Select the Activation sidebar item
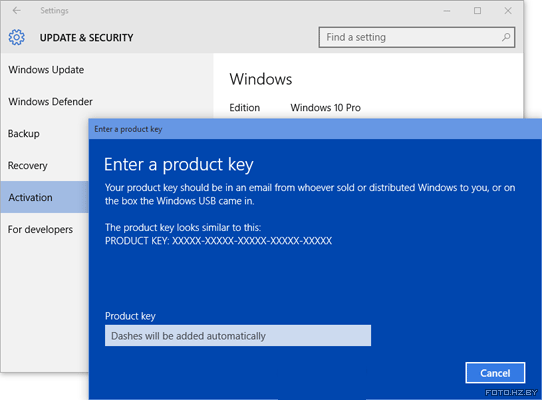The image size is (542, 400). click(x=45, y=197)
